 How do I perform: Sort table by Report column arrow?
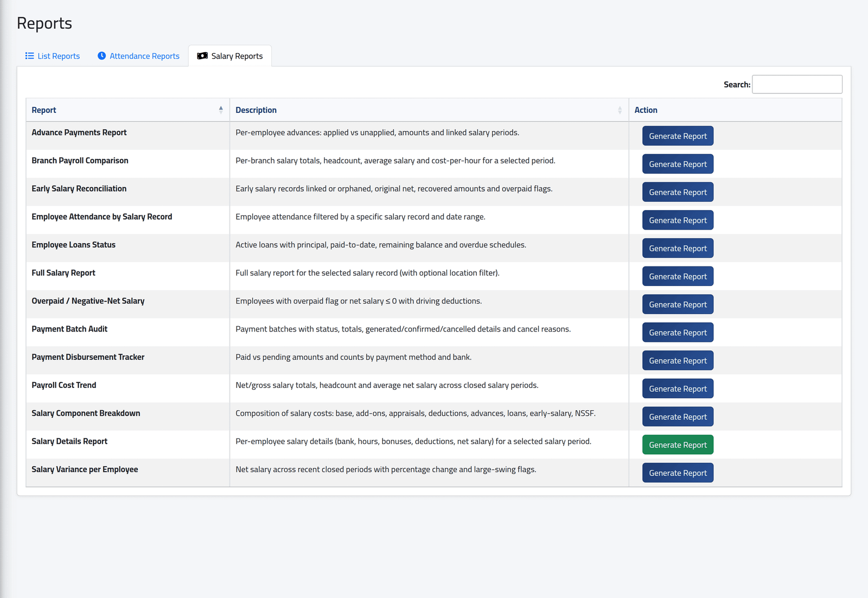coord(221,110)
